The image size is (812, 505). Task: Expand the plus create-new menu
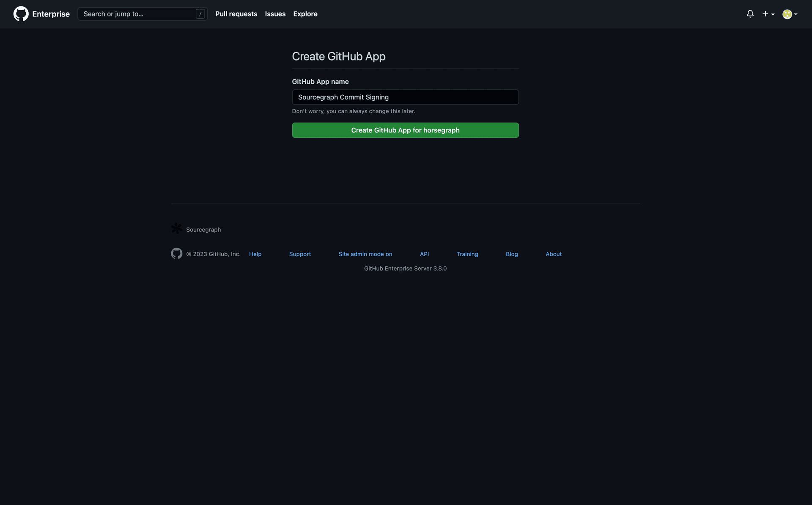pyautogui.click(x=768, y=14)
